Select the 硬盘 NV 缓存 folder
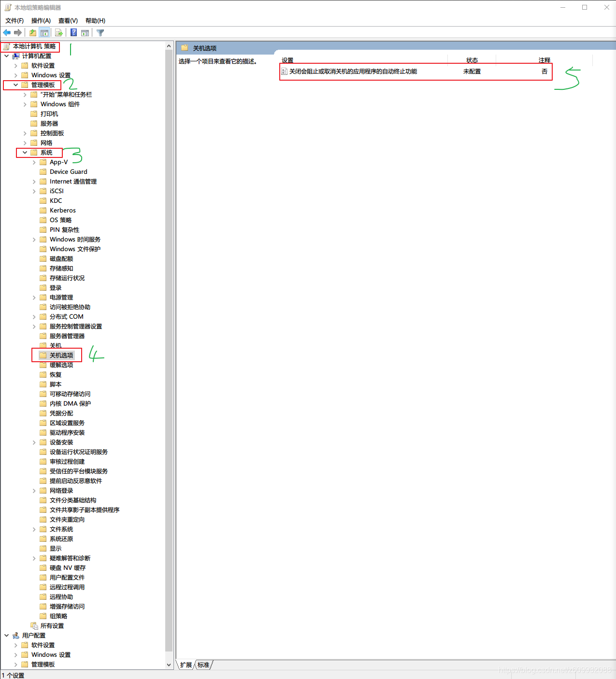This screenshot has width=616, height=679. point(68,568)
